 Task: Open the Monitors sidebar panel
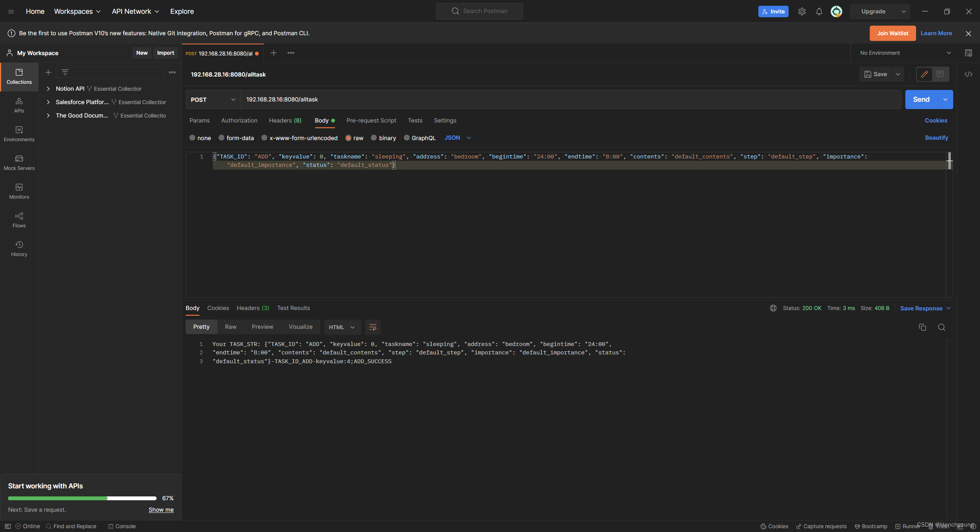(x=19, y=191)
